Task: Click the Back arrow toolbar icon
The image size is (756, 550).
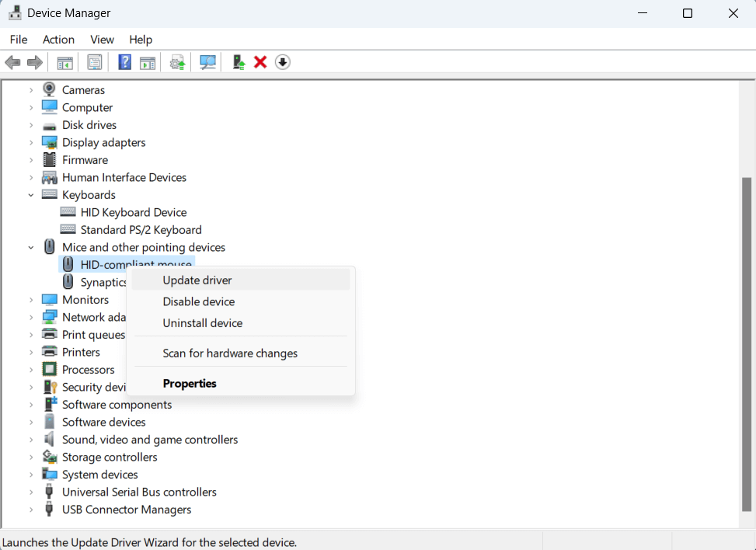Action: coord(12,62)
